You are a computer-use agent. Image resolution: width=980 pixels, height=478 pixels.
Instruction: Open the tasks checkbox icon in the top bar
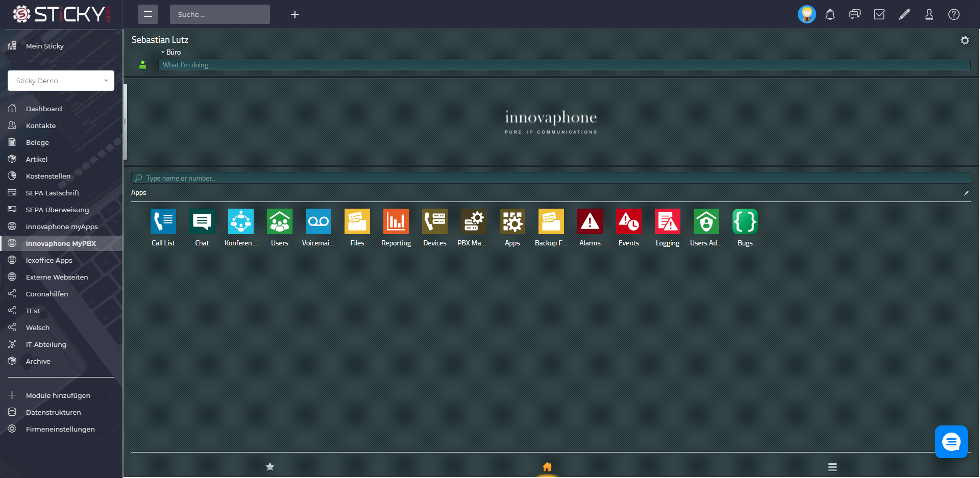tap(879, 14)
